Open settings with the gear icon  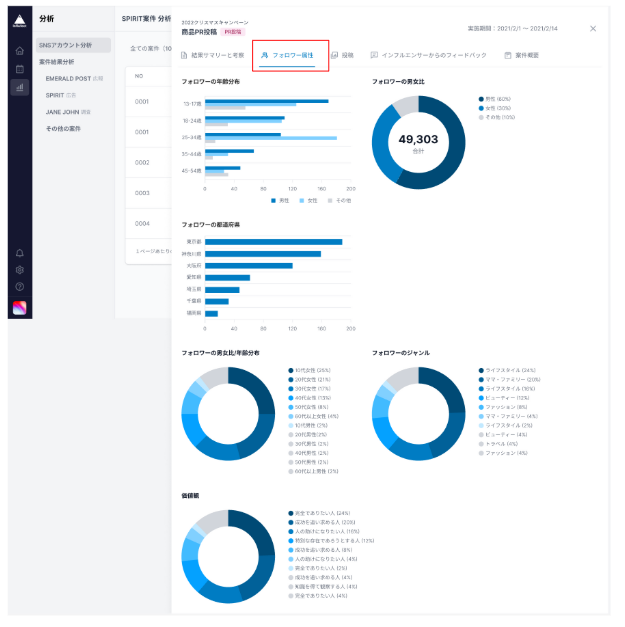pyautogui.click(x=20, y=270)
